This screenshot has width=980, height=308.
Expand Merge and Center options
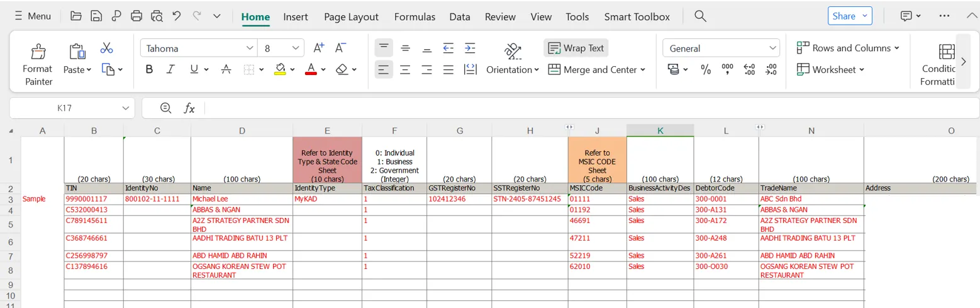tap(643, 69)
